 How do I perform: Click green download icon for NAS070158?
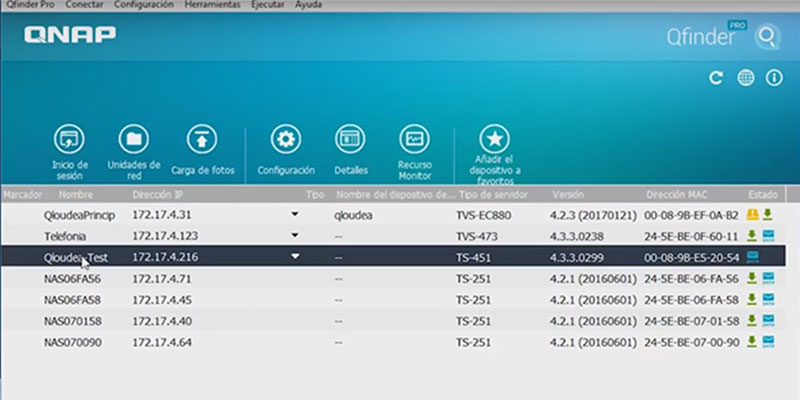click(752, 321)
